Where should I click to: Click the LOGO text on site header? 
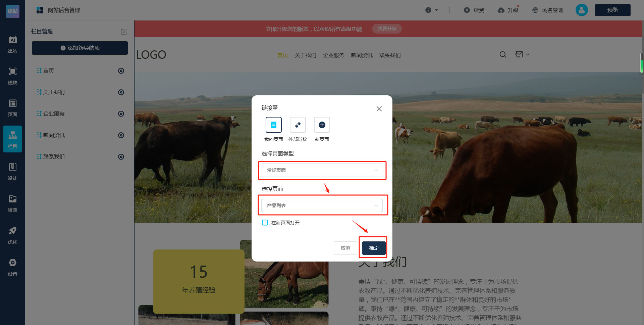(151, 55)
